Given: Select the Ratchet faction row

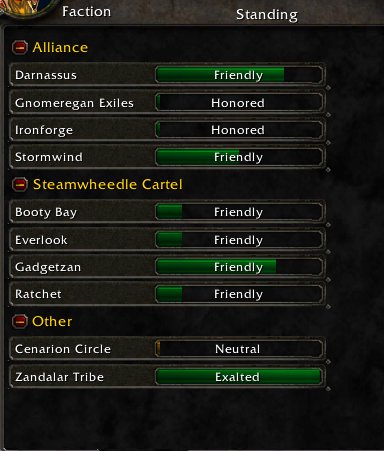Looking at the screenshot, I should (168, 294).
